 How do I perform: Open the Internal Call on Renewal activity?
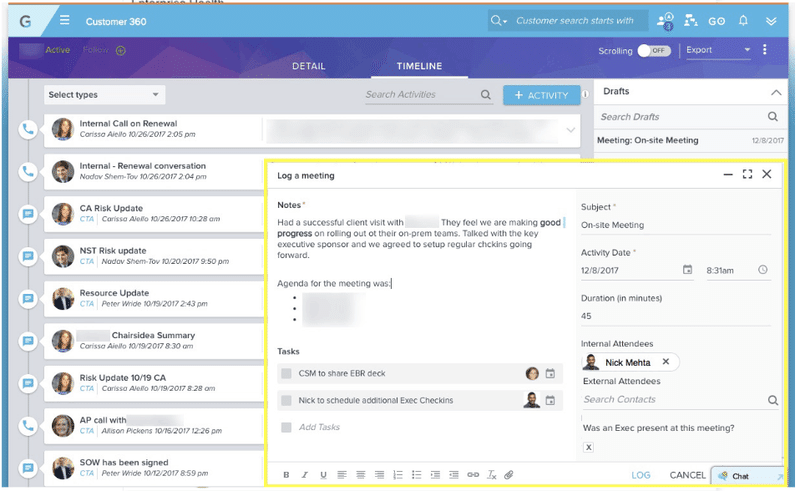tap(128, 124)
